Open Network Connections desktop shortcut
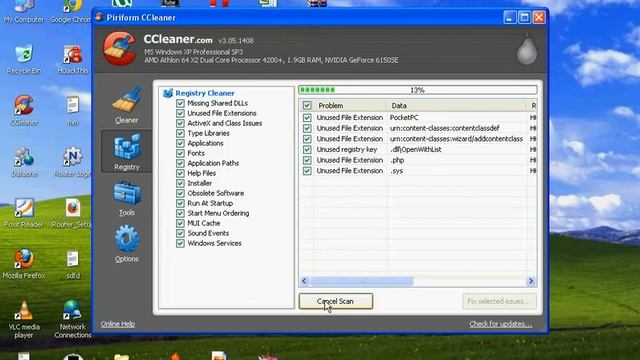640x360 pixels. point(73,319)
